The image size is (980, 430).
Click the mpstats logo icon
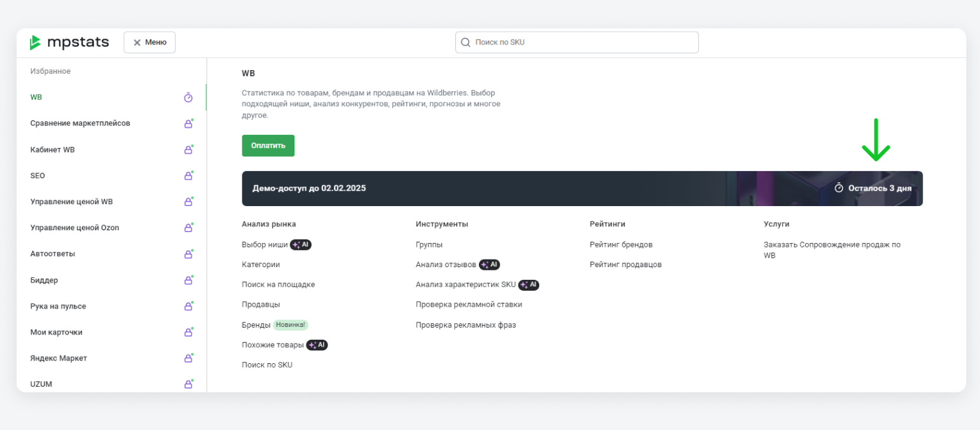tap(36, 43)
